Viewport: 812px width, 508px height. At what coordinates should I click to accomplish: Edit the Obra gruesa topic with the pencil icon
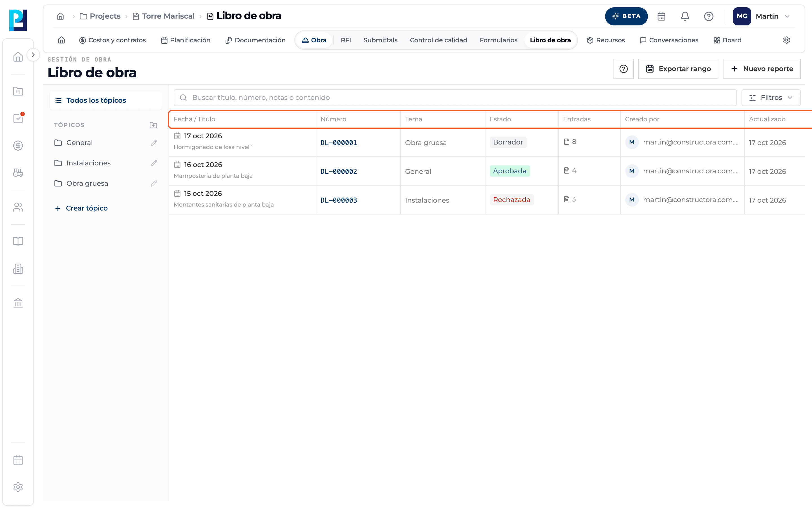click(154, 183)
